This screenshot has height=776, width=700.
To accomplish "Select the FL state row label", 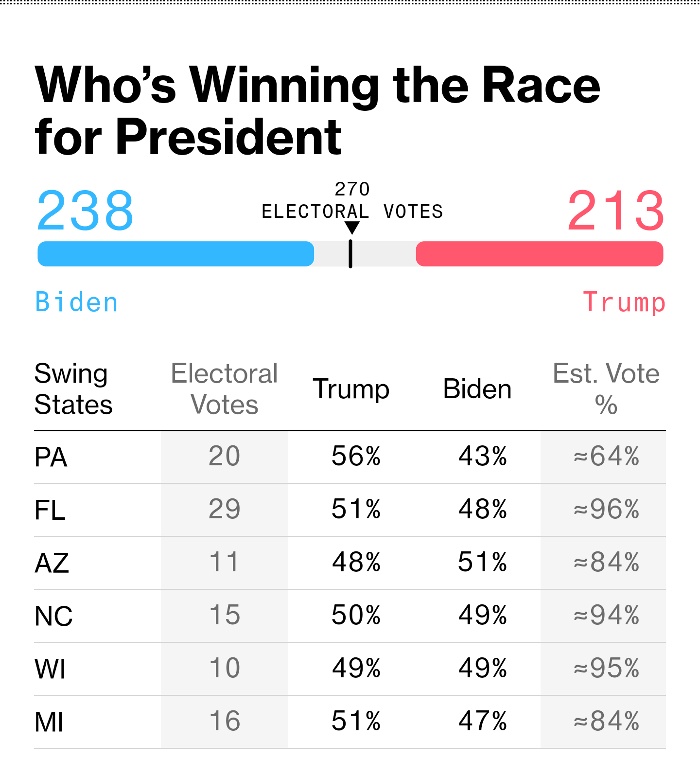I will coord(50,511).
